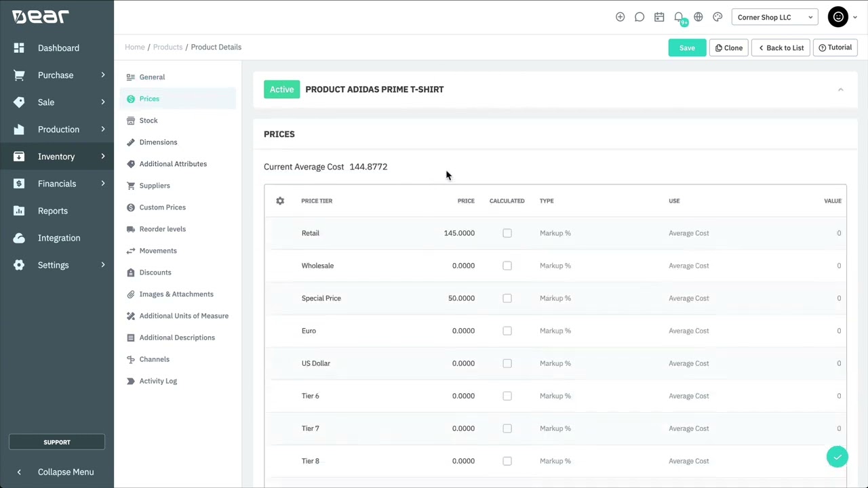This screenshot has width=868, height=488.
Task: Open the calendar icon in header
Action: (659, 17)
